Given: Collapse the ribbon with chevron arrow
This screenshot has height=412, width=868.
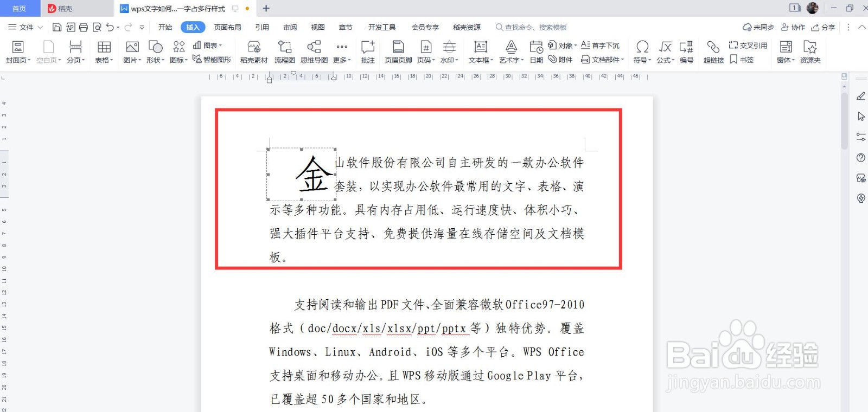Looking at the screenshot, I should (862, 27).
